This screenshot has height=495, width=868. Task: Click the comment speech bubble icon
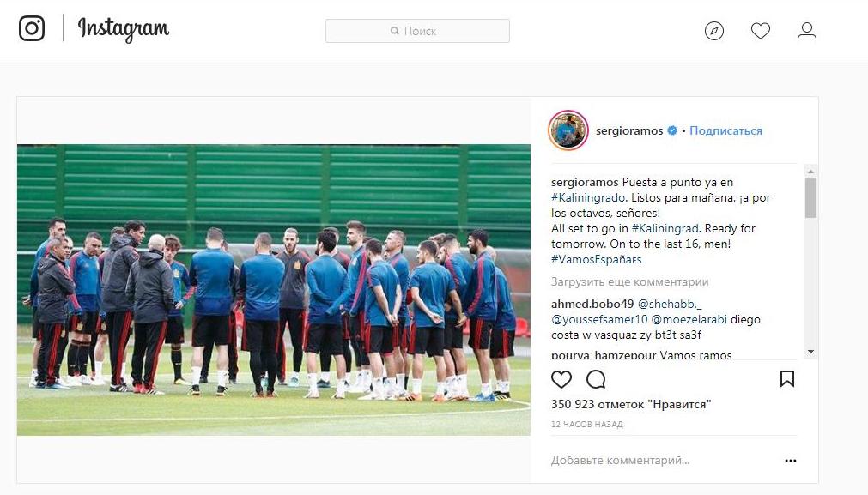tap(596, 379)
